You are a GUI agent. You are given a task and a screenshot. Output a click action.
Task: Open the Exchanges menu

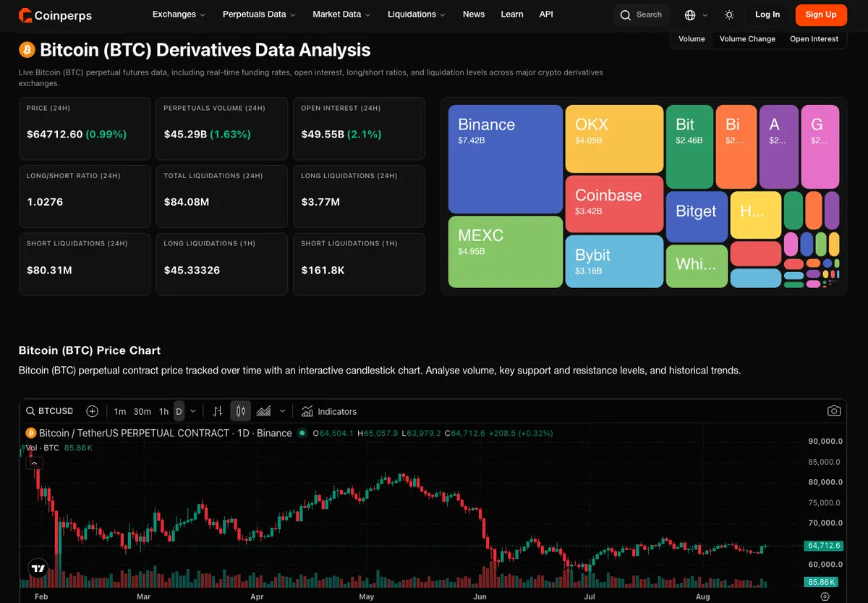coord(179,14)
